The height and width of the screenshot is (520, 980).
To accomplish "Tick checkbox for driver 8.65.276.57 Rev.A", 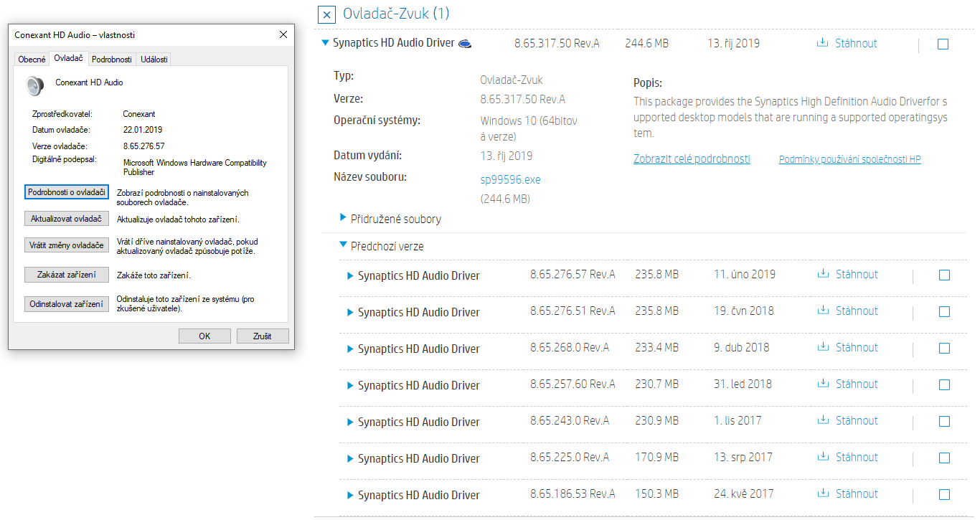I will (944, 275).
